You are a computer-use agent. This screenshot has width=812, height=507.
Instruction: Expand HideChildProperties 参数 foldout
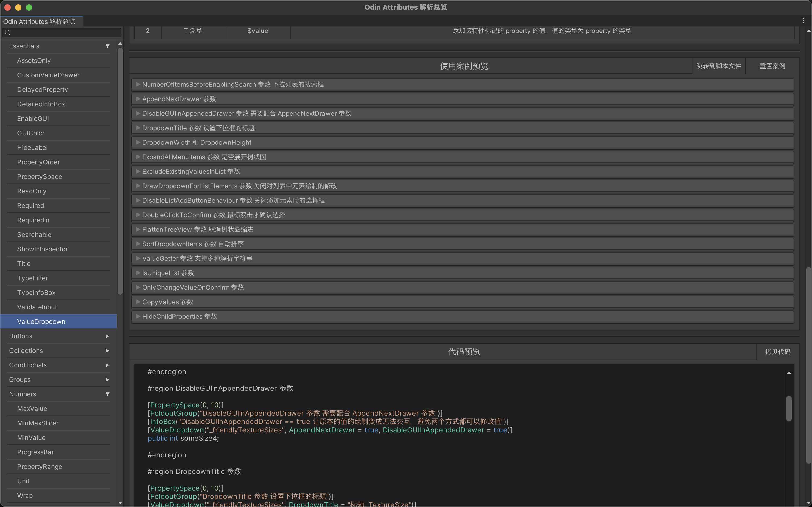click(x=462, y=316)
